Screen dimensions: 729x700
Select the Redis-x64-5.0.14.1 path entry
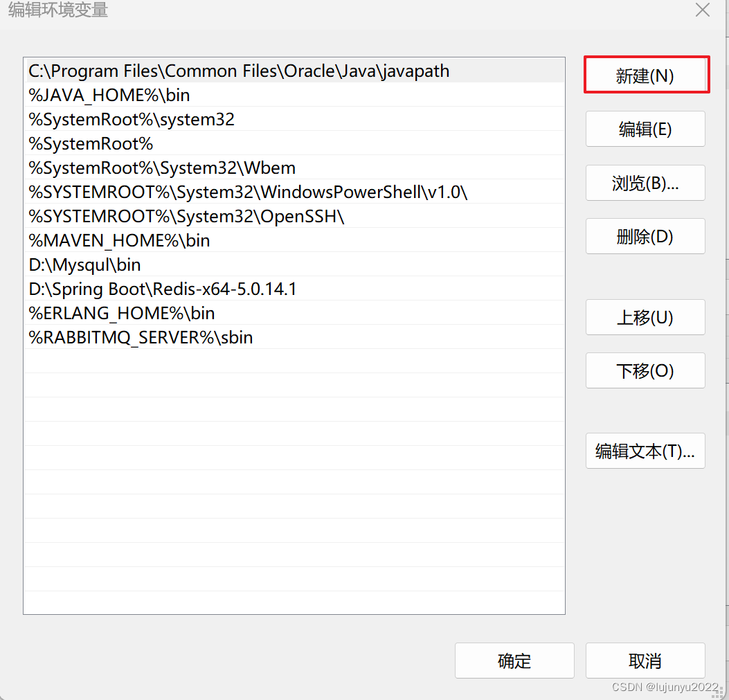click(x=294, y=288)
